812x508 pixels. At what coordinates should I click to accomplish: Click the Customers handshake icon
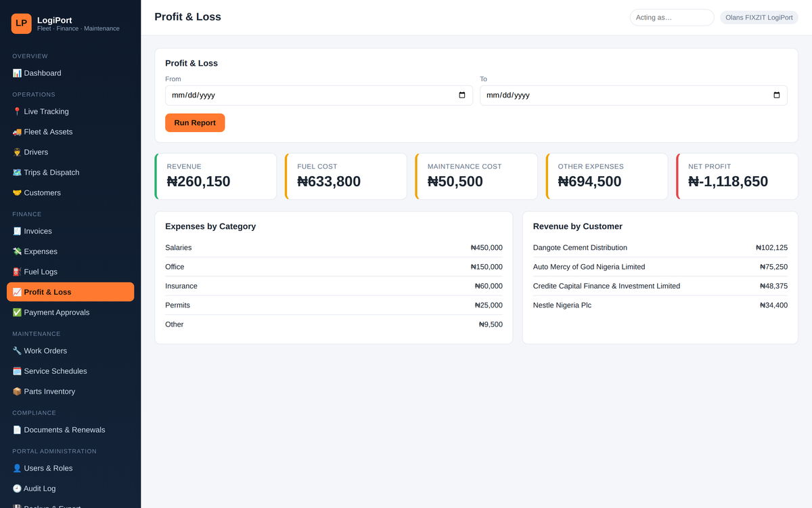click(17, 193)
